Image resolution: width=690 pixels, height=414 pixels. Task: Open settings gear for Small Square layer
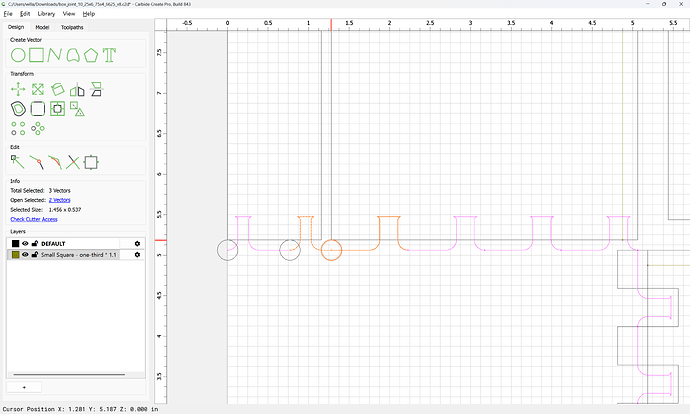tap(137, 255)
